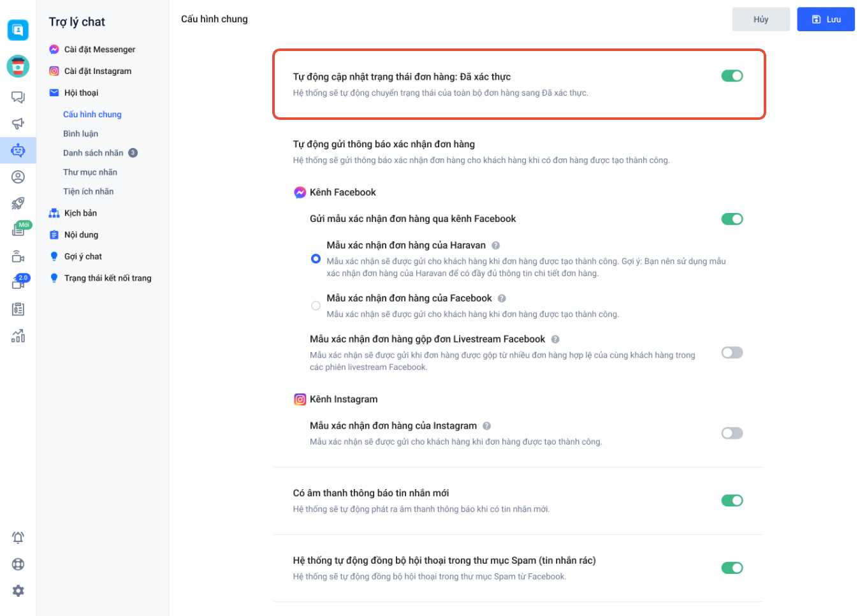Image resolution: width=867 pixels, height=616 pixels.
Task: Click the envelope icon beside Hội thoại
Action: (x=54, y=92)
